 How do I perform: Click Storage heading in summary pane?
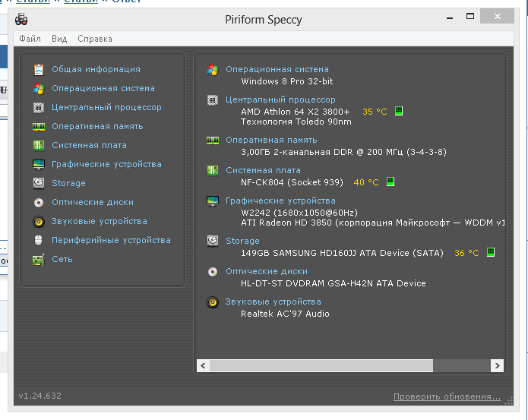tap(242, 241)
